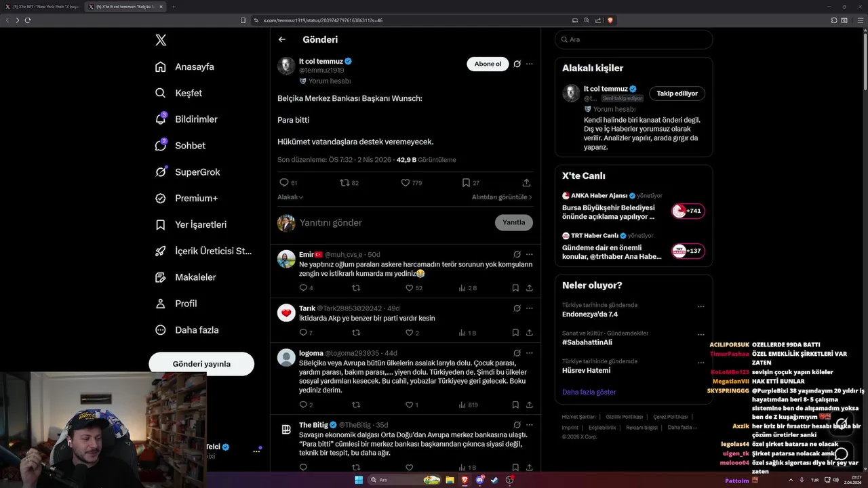Click Abone ol button
This screenshot has width=868, height=488.
click(488, 64)
